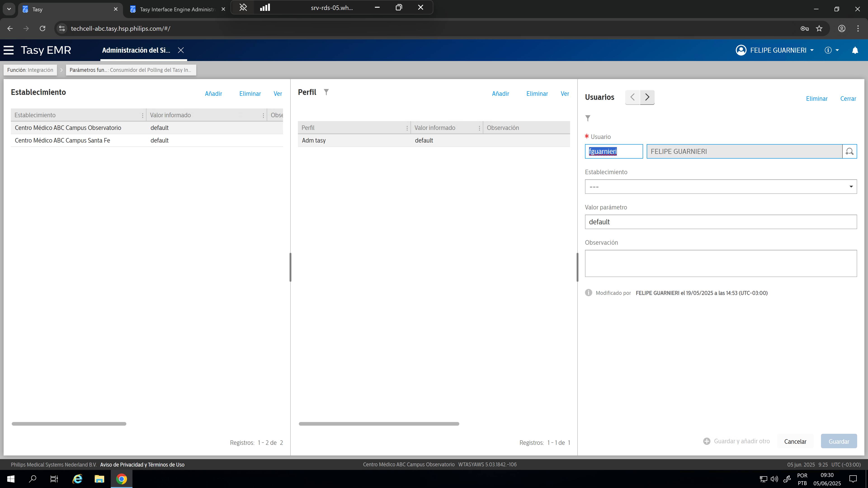Go back in browser history

pyautogui.click(x=10, y=29)
